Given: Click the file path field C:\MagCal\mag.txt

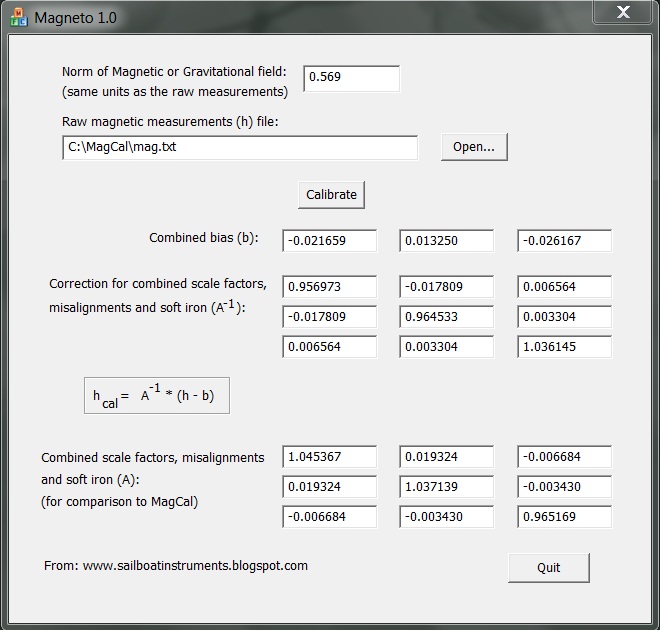Looking at the screenshot, I should coord(240,147).
